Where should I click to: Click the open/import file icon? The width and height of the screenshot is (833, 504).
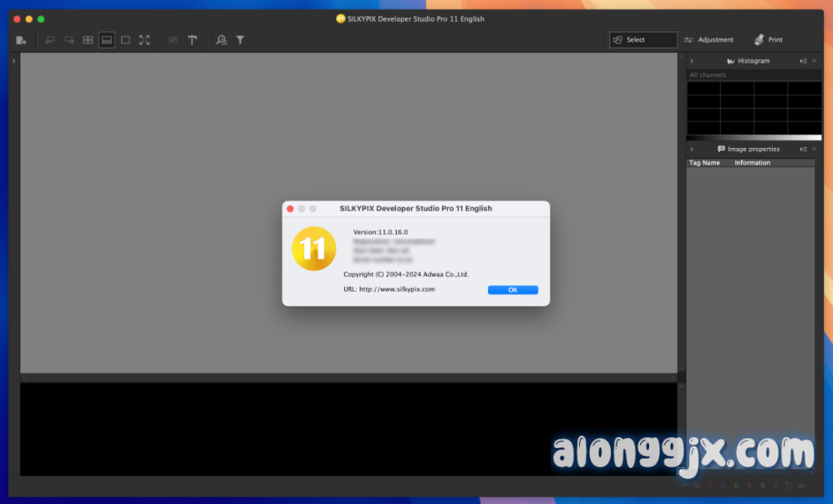coord(21,40)
